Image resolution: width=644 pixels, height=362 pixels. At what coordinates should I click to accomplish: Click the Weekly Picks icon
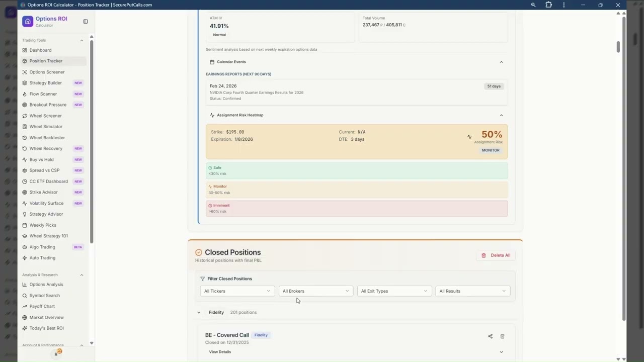pyautogui.click(x=25, y=225)
